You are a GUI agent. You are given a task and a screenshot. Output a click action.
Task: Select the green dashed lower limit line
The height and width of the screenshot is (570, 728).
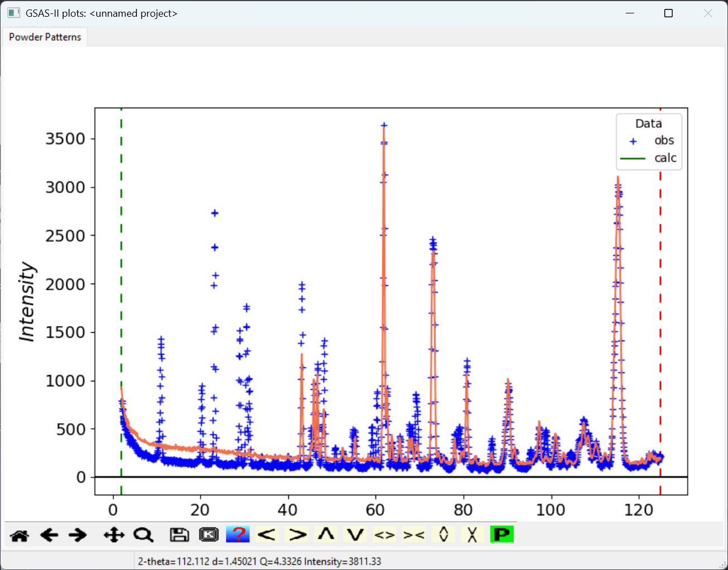click(121, 301)
